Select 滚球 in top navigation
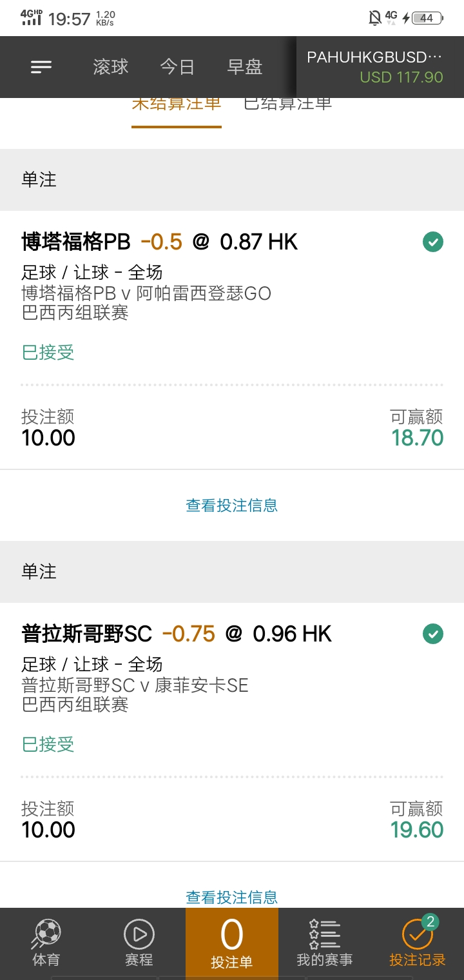The width and height of the screenshot is (464, 980). click(x=111, y=67)
